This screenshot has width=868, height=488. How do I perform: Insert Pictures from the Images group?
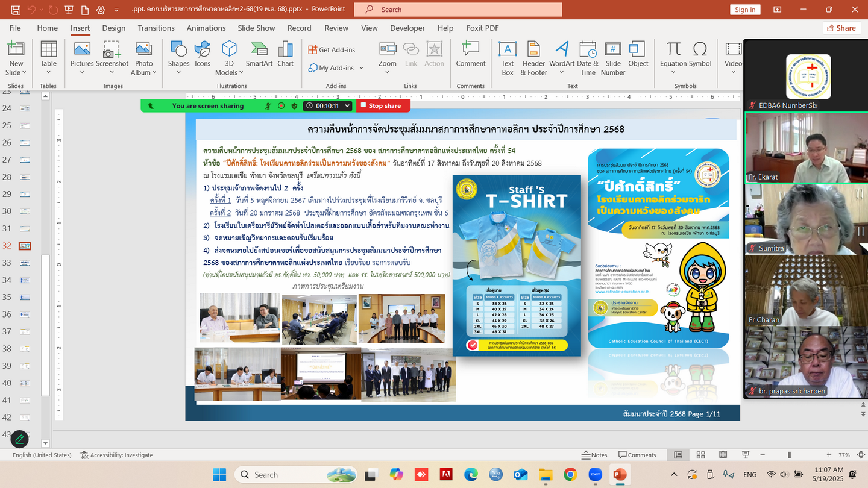click(x=82, y=58)
